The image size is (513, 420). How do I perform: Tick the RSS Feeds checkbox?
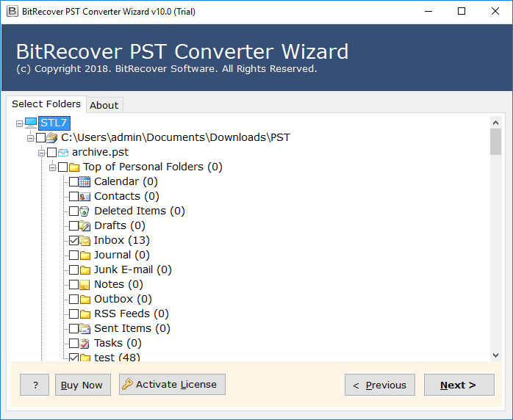click(74, 314)
